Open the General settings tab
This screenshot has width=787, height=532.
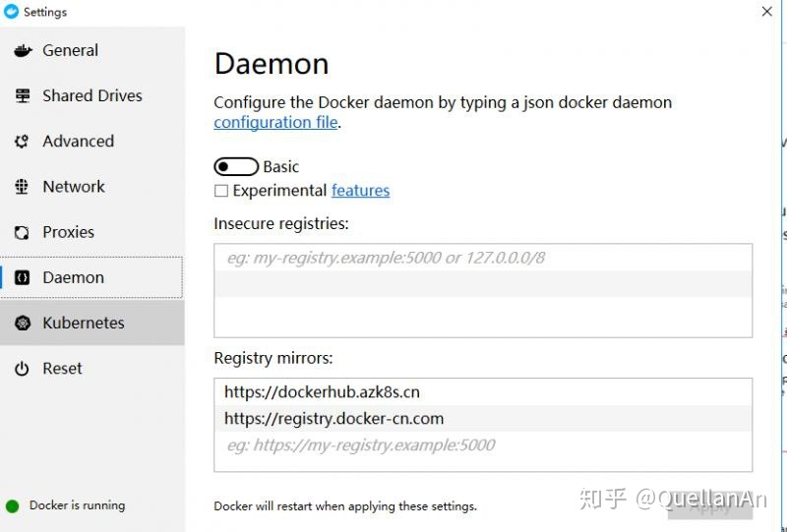[92, 50]
